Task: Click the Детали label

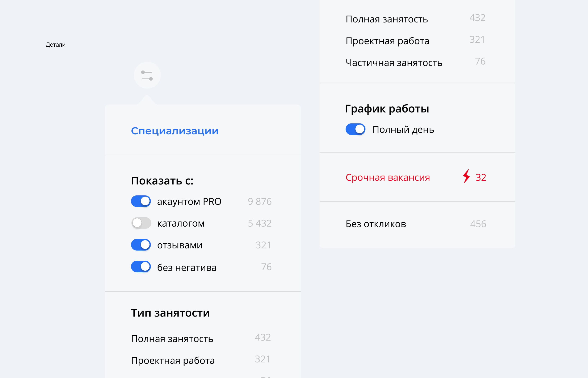Action: (x=55, y=45)
